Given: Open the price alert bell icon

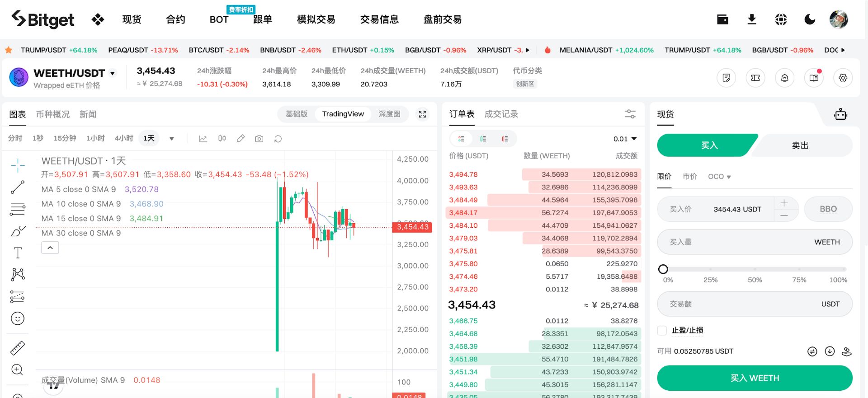Looking at the screenshot, I should [785, 78].
